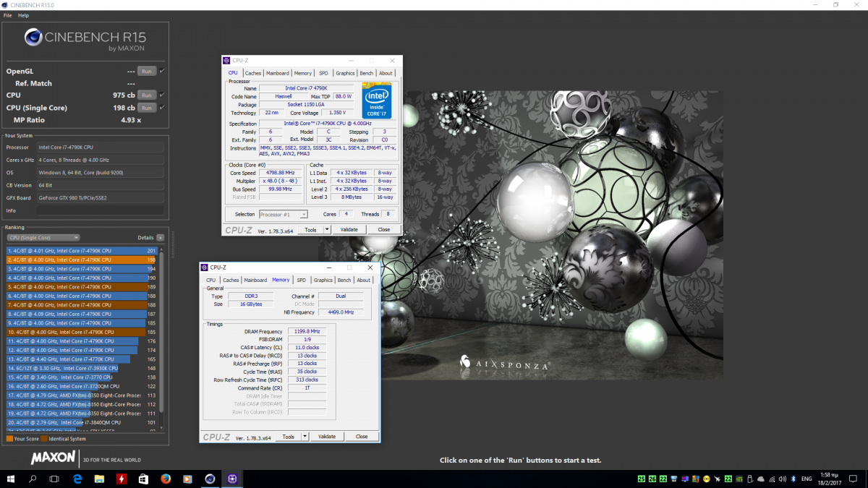Image resolution: width=868 pixels, height=488 pixels.
Task: Click the CPU-Z icon in the upper window's title bar
Action: [227, 61]
